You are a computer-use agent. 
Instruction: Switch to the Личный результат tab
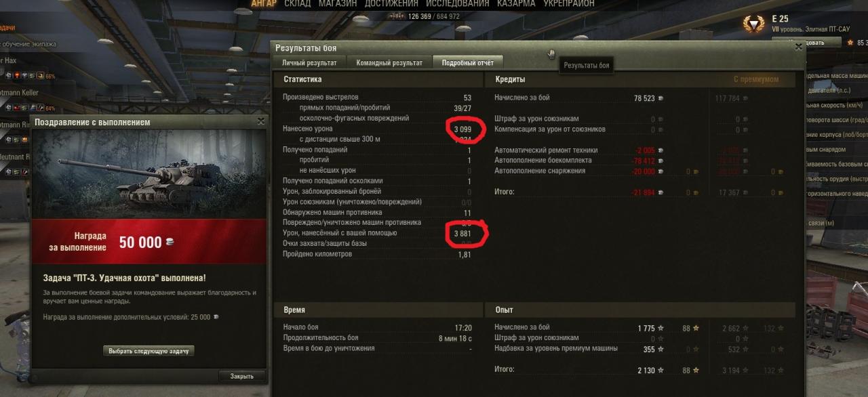pos(309,63)
